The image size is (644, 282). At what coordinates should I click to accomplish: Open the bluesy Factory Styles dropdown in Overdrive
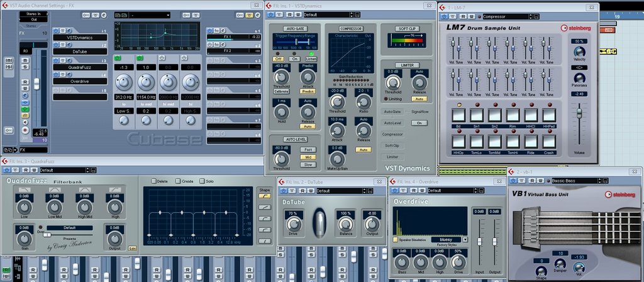click(465, 239)
